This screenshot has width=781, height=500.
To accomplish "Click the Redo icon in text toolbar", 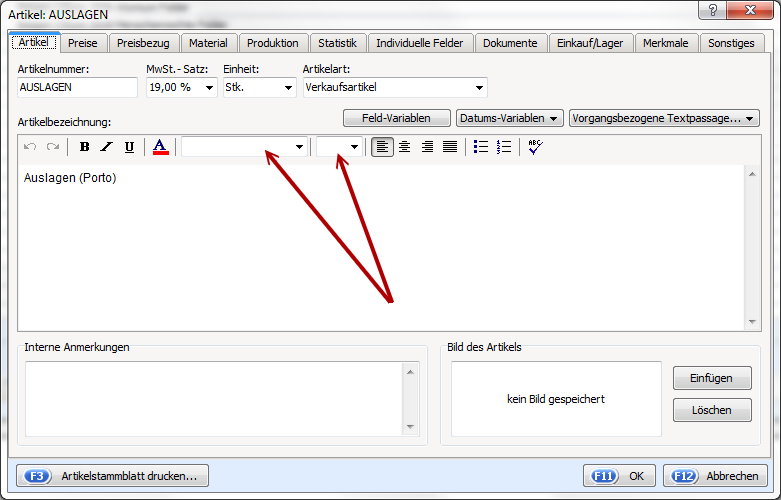I will tap(52, 146).
